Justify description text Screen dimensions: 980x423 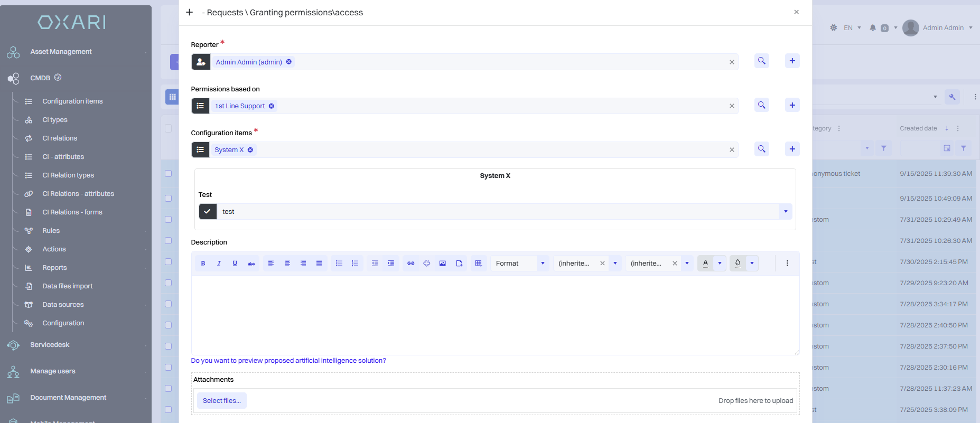coord(319,264)
